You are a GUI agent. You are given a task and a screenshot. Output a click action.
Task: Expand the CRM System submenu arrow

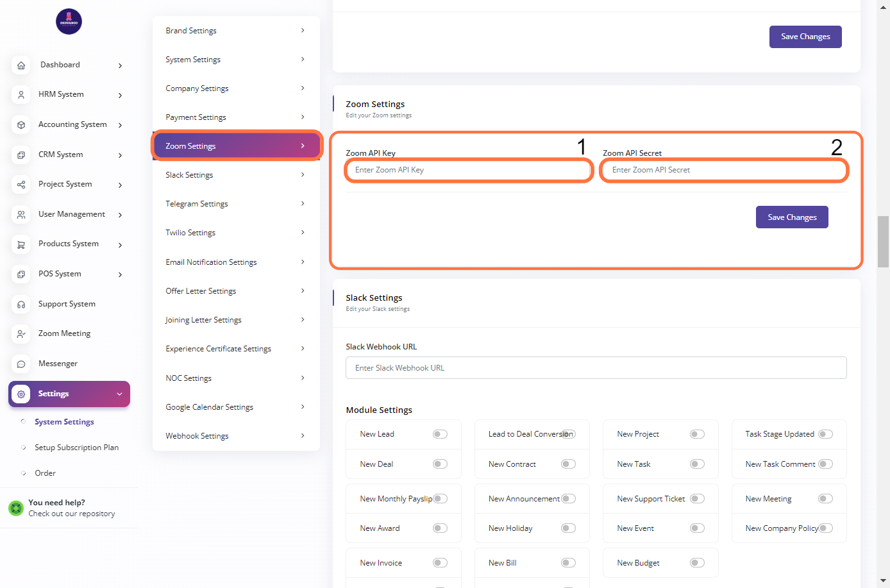tap(120, 155)
